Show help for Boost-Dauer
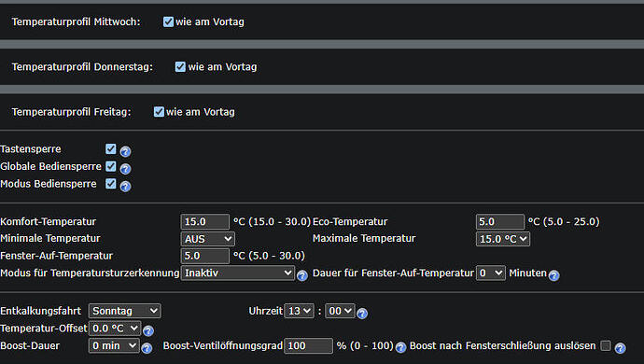Screen dimensions: 644x364 point(147,348)
